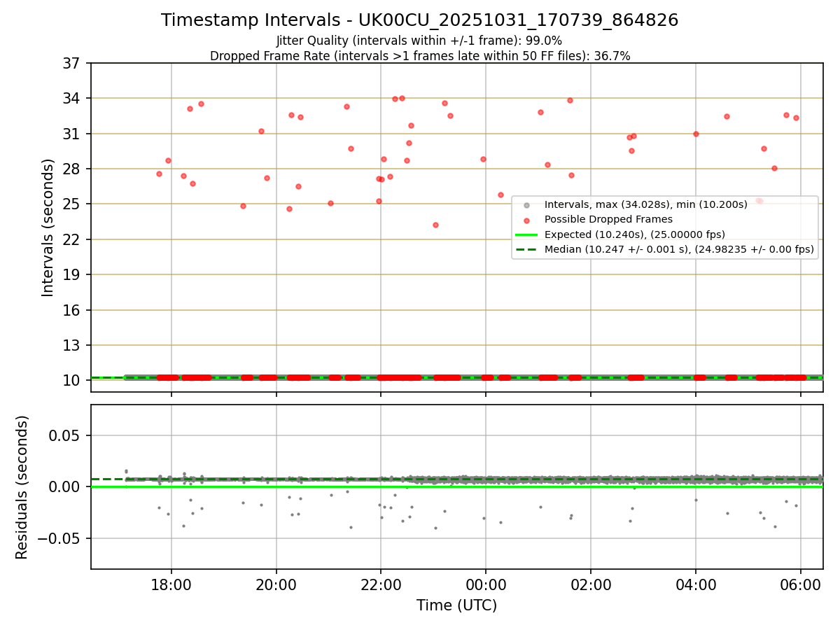Click the plot title 'Timestamp Intervals - UK00CU_20251031_170739_864826'
The width and height of the screenshot is (840, 630).
point(419,20)
